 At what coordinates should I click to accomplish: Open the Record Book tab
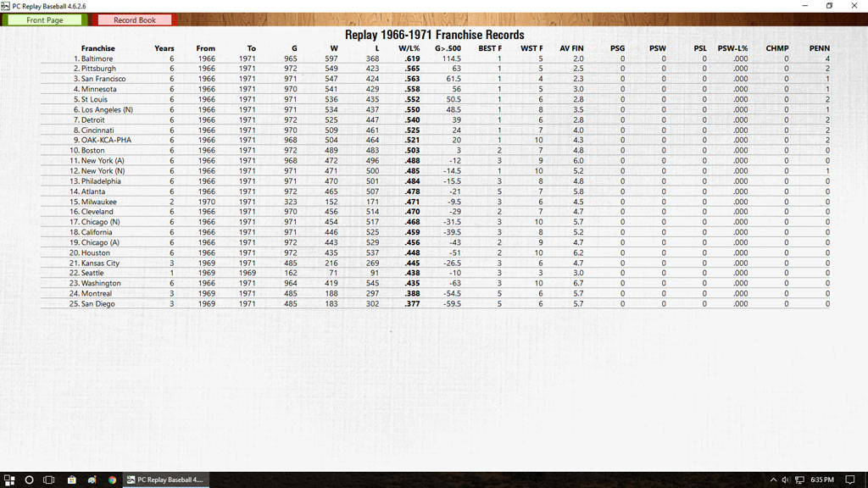tap(135, 19)
